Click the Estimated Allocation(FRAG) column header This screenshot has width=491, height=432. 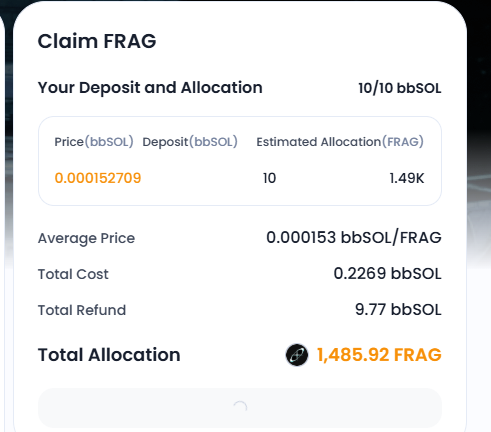(340, 142)
